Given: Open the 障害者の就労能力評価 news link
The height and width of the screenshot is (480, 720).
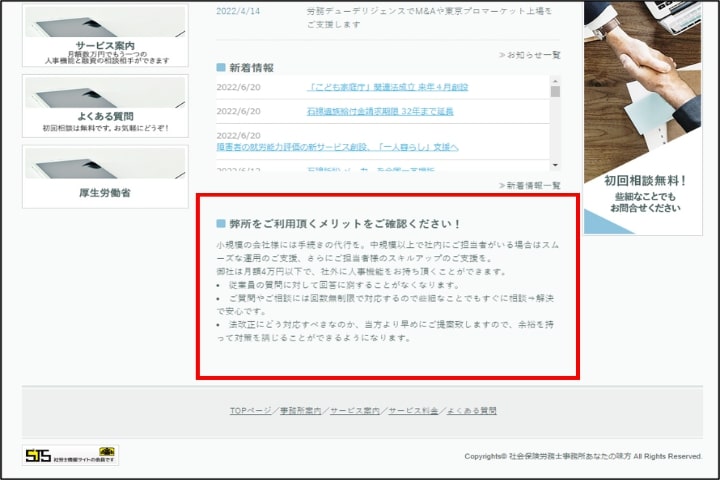Looking at the screenshot, I should tap(337, 147).
